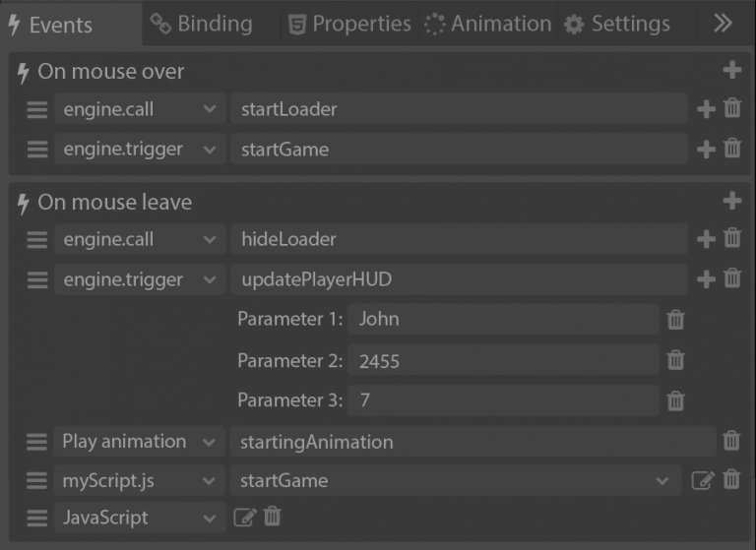The image size is (756, 550).
Task: Open Play animation type dropdown
Action: [x=209, y=442]
